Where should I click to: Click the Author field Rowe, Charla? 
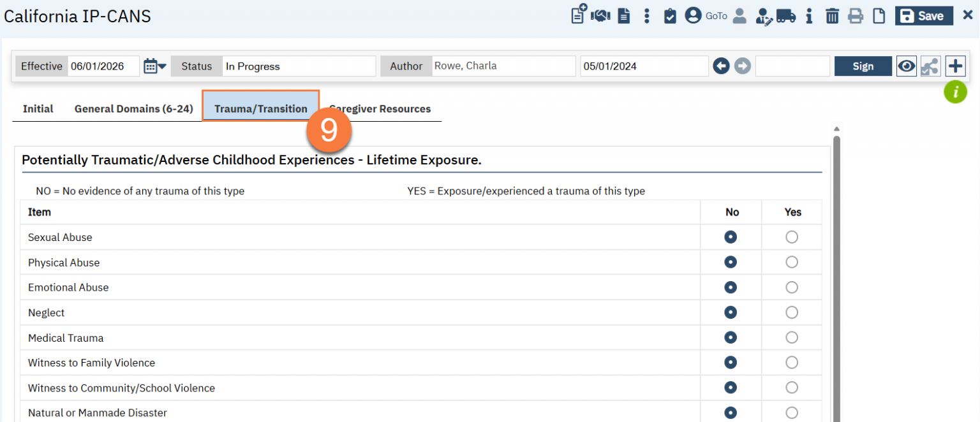click(x=504, y=66)
